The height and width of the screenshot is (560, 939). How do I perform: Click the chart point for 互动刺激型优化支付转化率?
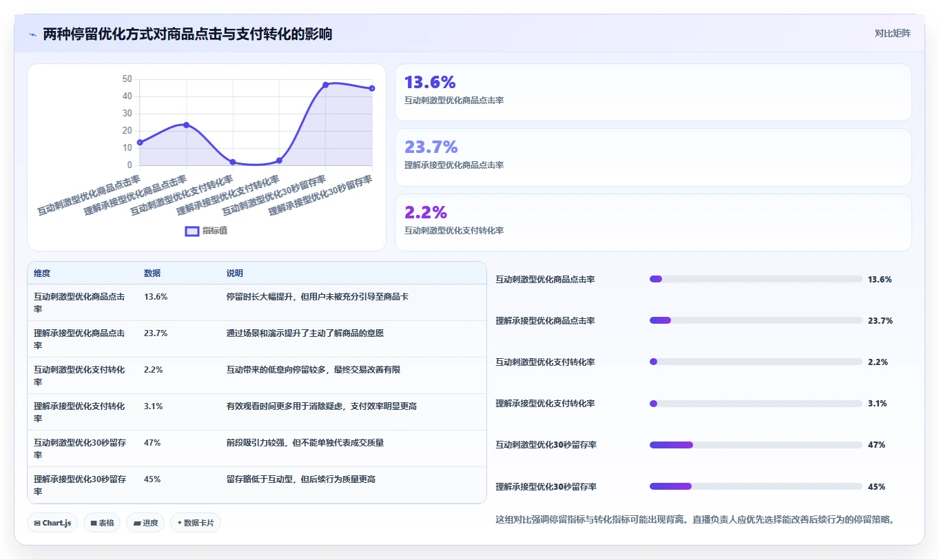coord(233,162)
